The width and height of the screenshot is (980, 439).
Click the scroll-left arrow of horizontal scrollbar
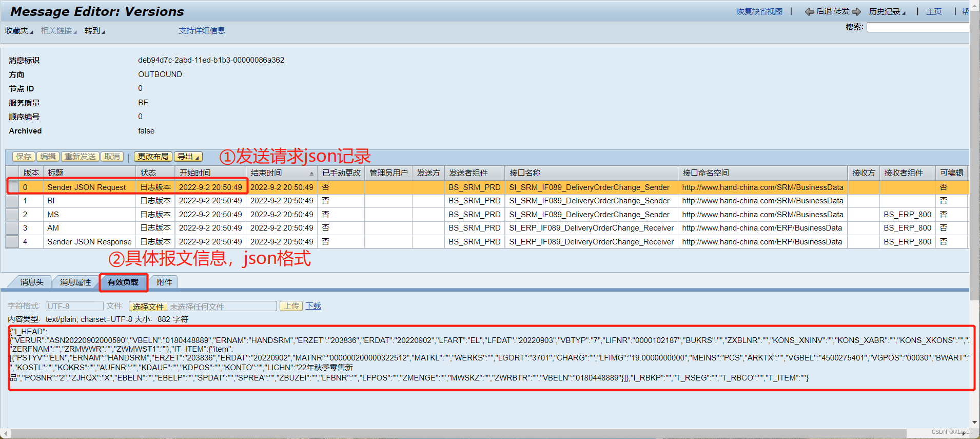tap(5, 434)
